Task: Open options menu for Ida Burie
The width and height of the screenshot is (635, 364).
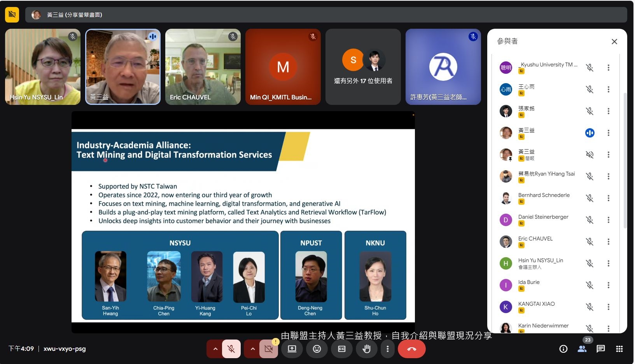Action: [x=609, y=285]
